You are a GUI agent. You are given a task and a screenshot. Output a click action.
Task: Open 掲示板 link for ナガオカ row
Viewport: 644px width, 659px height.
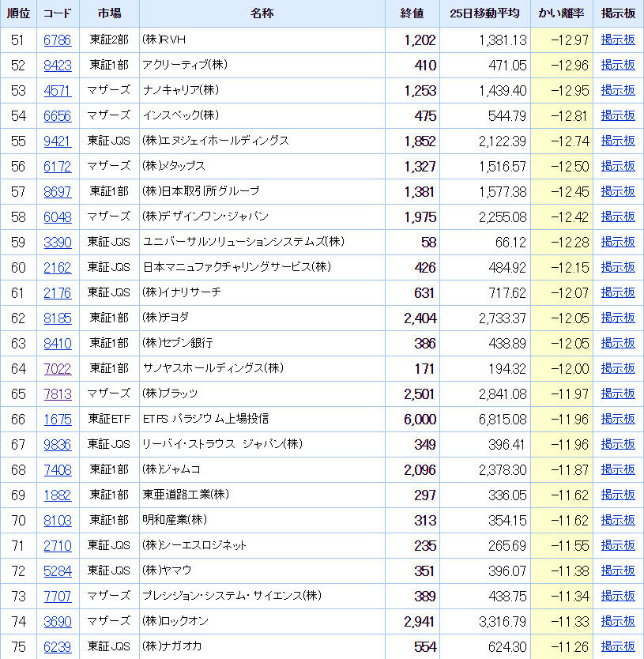(x=618, y=646)
